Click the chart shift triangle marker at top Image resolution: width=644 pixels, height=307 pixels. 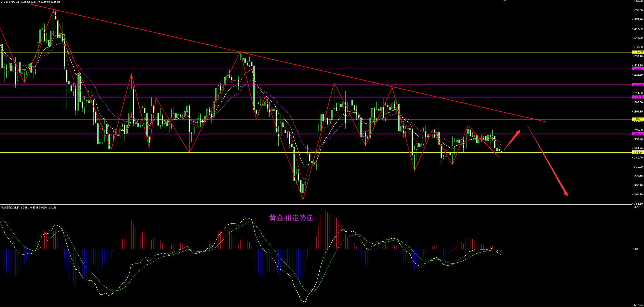pyautogui.click(x=505, y=1)
